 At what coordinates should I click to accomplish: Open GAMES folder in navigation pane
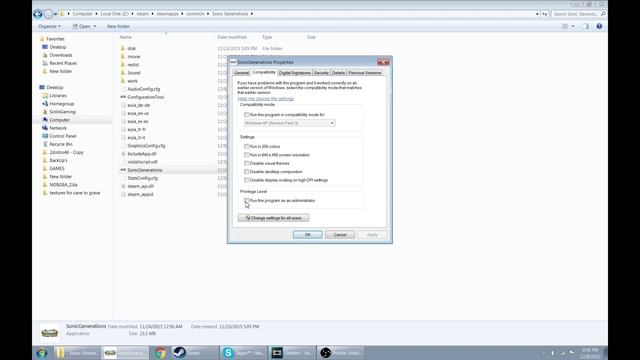point(57,169)
